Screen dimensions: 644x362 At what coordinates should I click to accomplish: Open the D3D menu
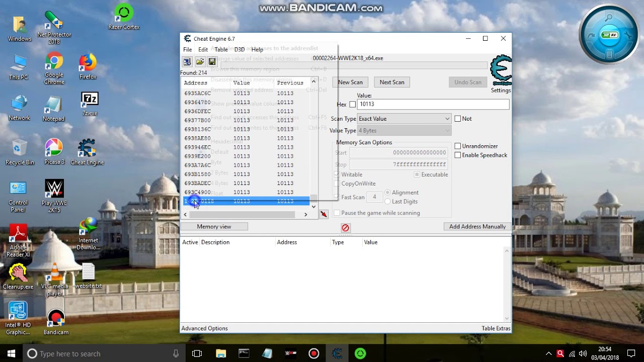click(239, 49)
